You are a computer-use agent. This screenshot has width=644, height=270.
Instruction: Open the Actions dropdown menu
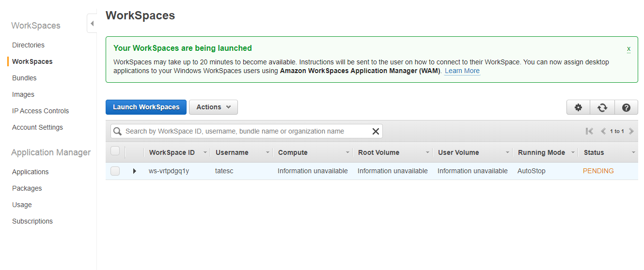[x=213, y=107]
